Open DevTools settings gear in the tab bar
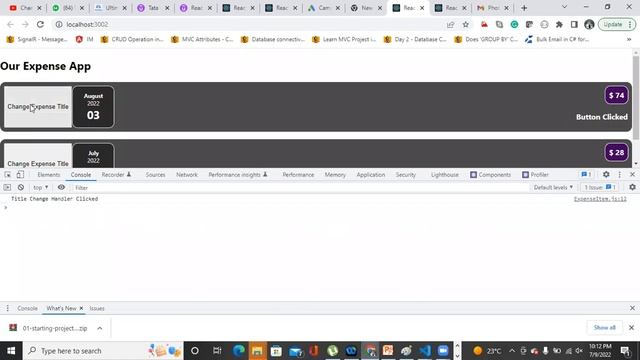The image size is (640, 360). 606,174
